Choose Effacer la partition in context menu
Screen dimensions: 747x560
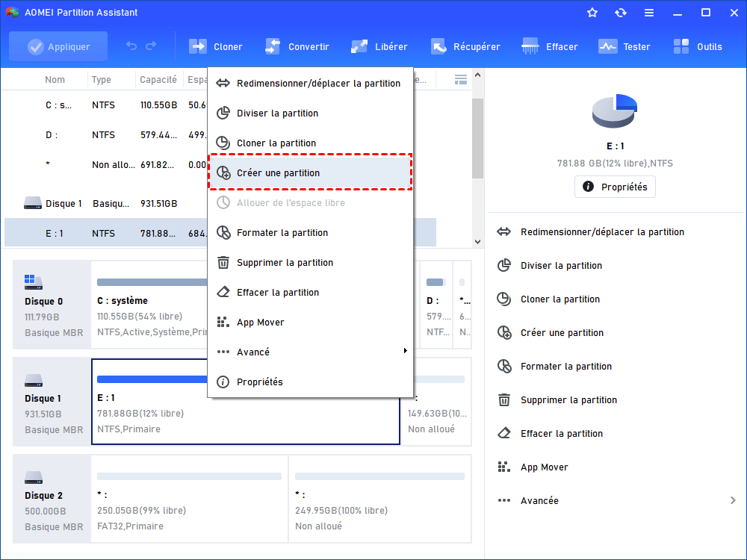310,293
